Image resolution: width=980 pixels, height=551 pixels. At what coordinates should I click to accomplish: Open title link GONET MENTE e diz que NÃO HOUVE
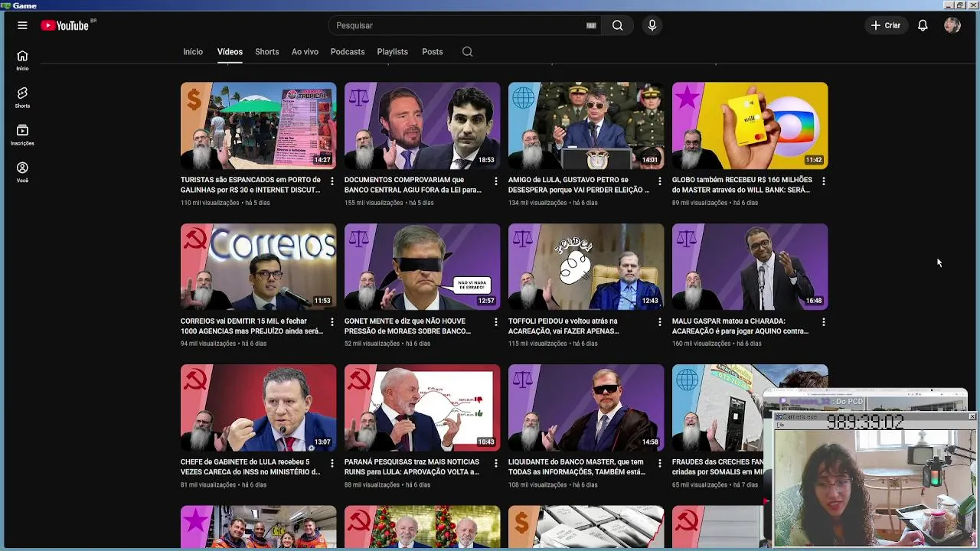click(x=407, y=326)
